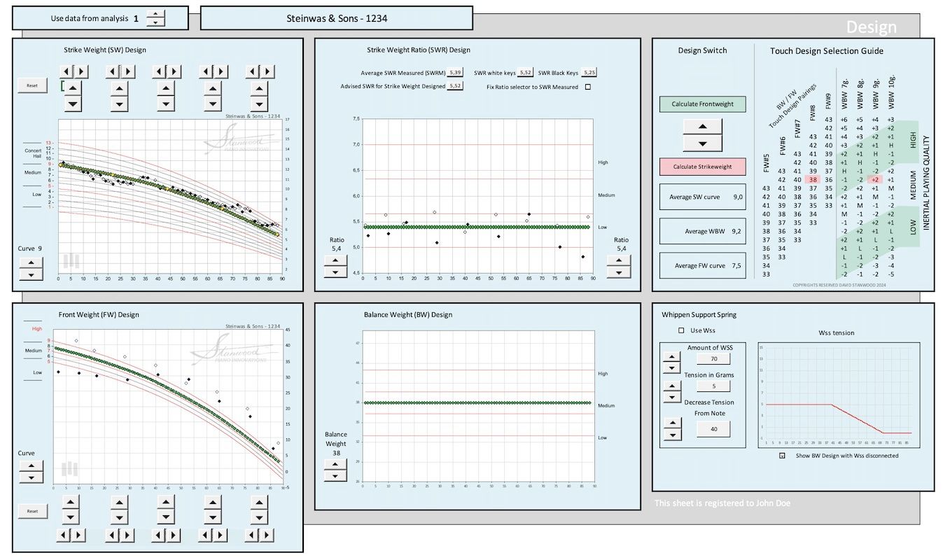Click the Amount of WSS value 70 box
Viewport: 943px width, 560px height.
713,359
